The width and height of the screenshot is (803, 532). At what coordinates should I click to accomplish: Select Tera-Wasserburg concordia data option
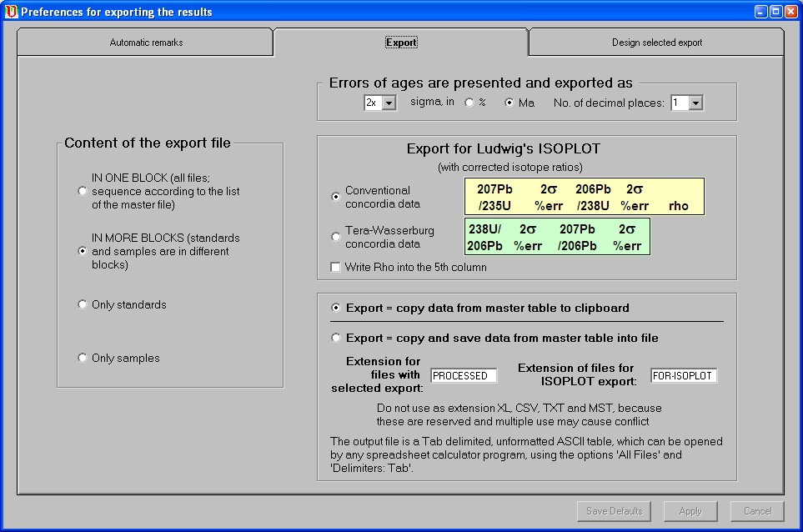(x=335, y=237)
